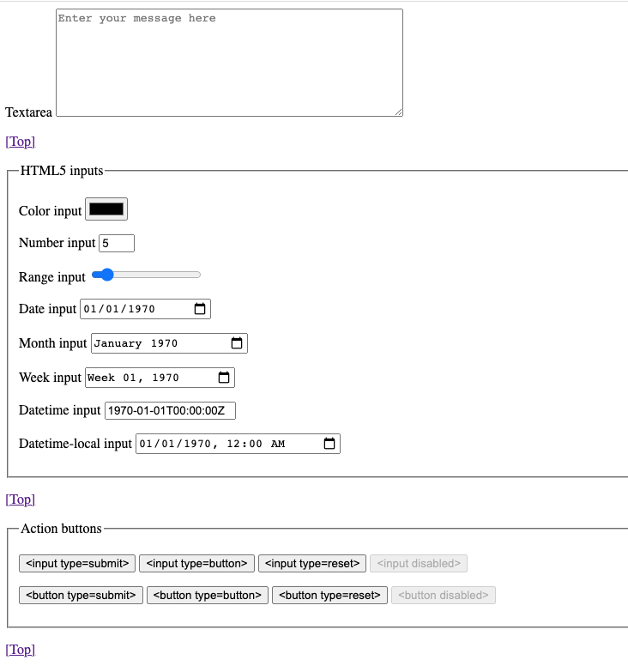The image size is (628, 672).
Task: Click the textarea resize grip handle
Action: 398,112
